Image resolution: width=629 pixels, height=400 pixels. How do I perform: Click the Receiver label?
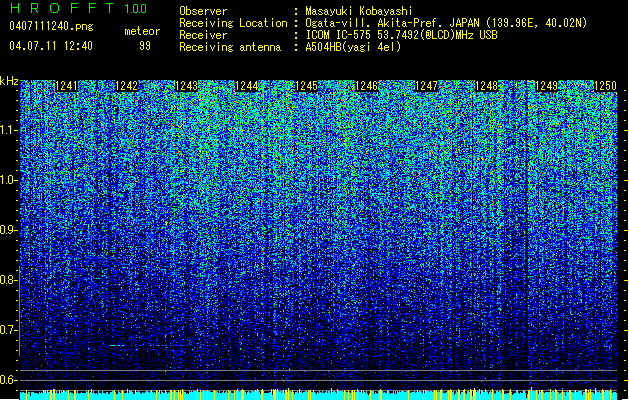click(x=203, y=35)
